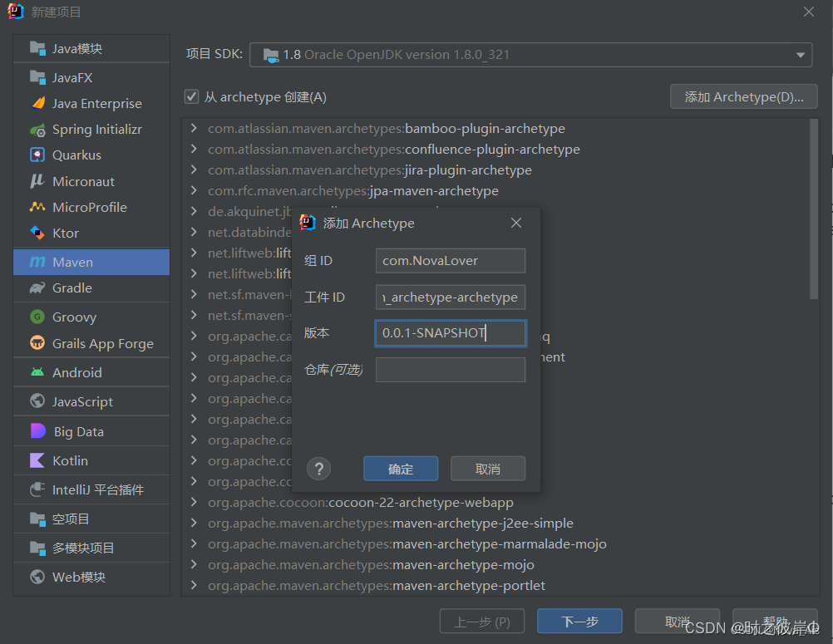The height and width of the screenshot is (644, 833).
Task: Select the Kotlin project type
Action: (91, 460)
